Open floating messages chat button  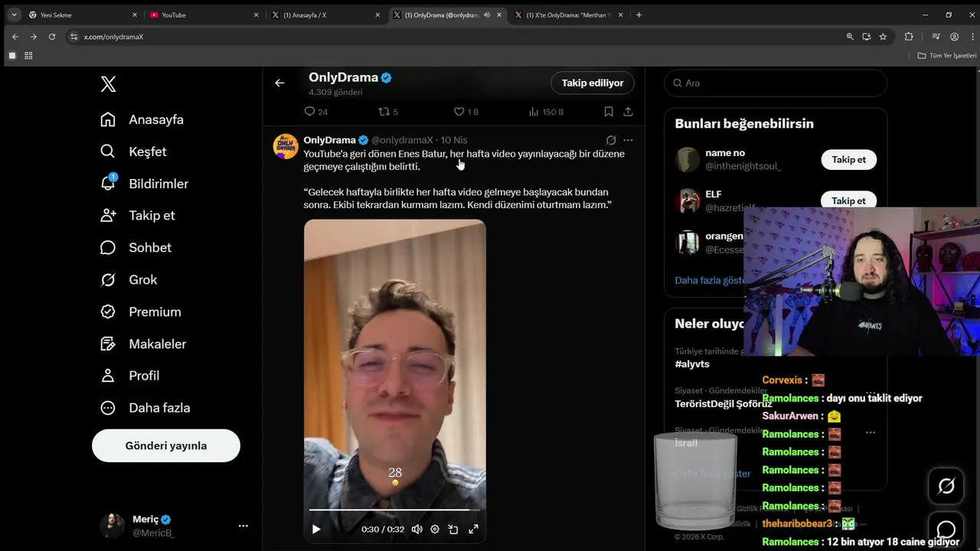[946, 530]
